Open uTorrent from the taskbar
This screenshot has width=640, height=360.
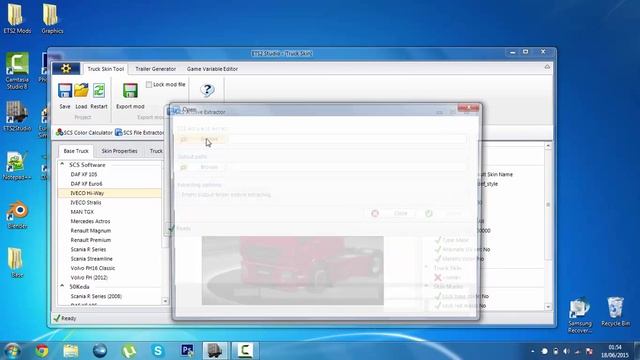coord(129,351)
